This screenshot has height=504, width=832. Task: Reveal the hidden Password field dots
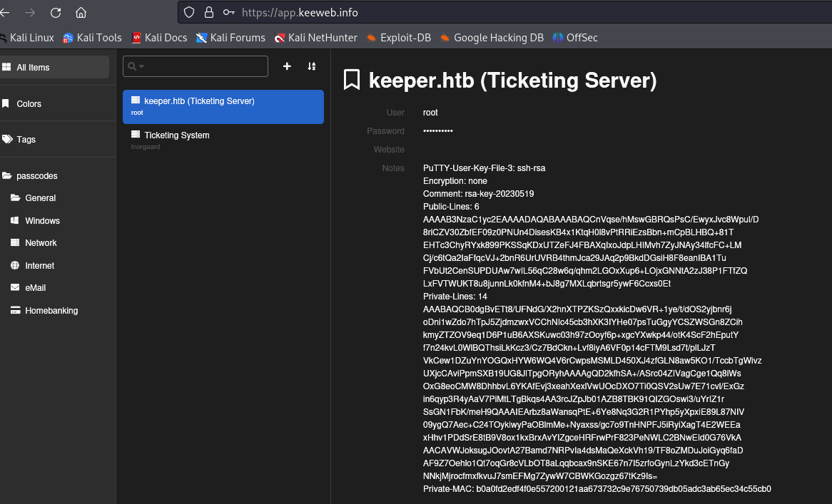click(x=437, y=131)
